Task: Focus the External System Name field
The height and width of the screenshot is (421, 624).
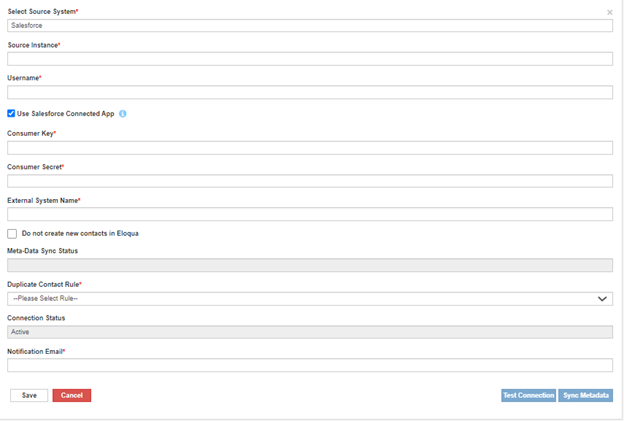Action: [x=310, y=214]
